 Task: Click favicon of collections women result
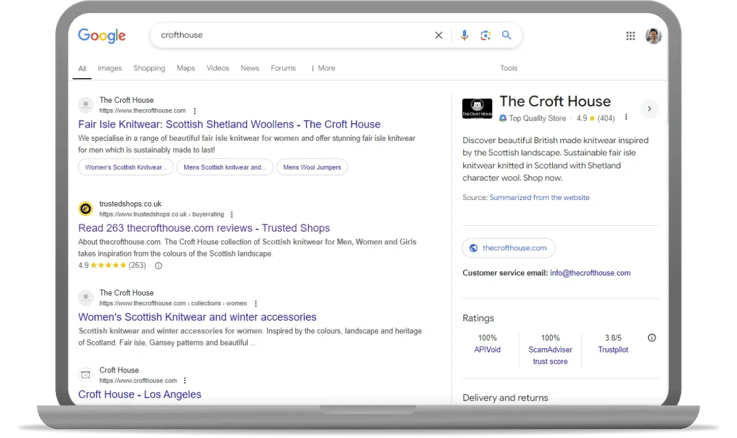(x=86, y=297)
